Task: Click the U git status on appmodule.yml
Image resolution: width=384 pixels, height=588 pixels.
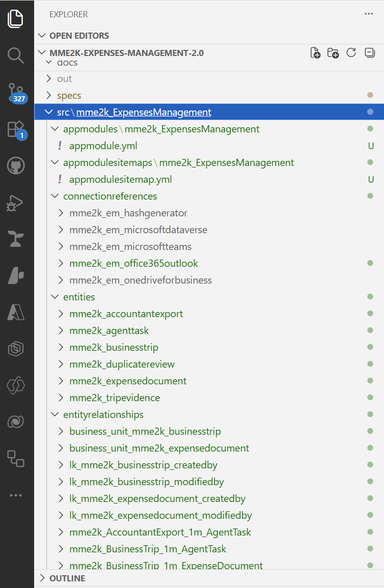Action: [370, 146]
